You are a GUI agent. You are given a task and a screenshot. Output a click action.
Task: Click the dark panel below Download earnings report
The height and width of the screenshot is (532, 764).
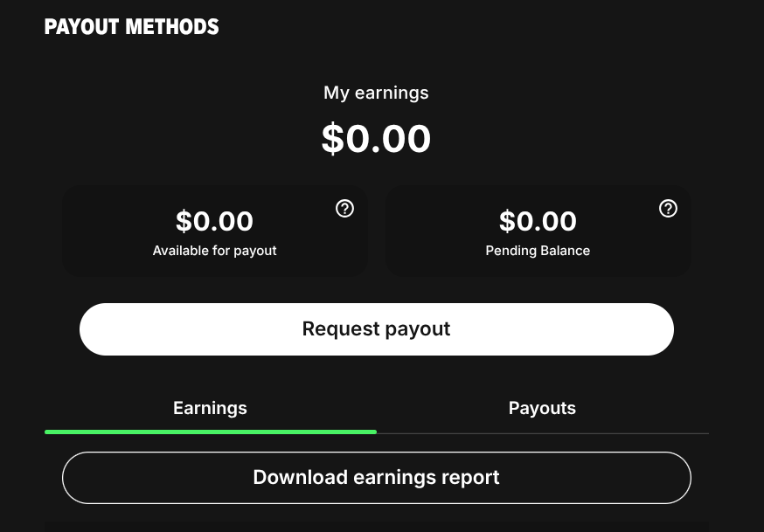(377, 527)
